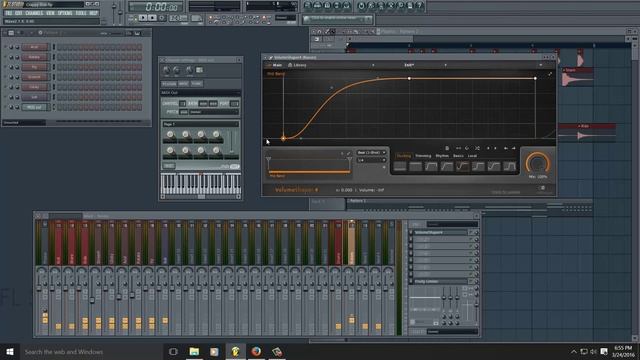Image resolution: width=640 pixels, height=360 pixels.
Task: Stop playback with the stop button
Action: click(152, 18)
